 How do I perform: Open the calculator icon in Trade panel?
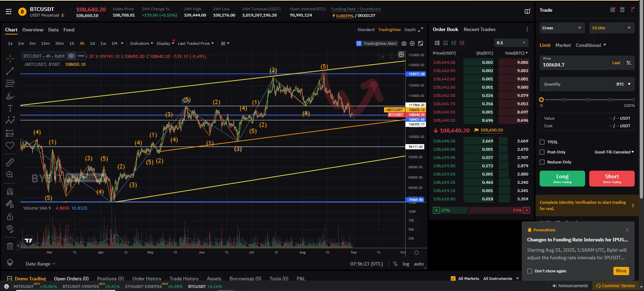(x=622, y=10)
